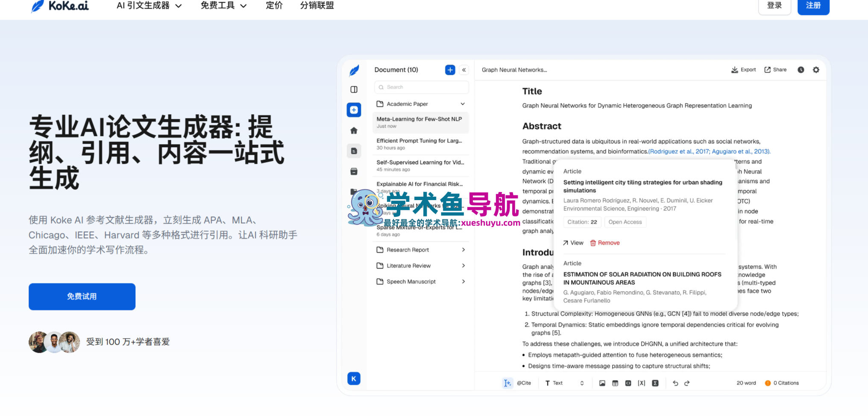This screenshot has width=868, height=416.
Task: Click the scholar avatars group
Action: pyautogui.click(x=54, y=342)
